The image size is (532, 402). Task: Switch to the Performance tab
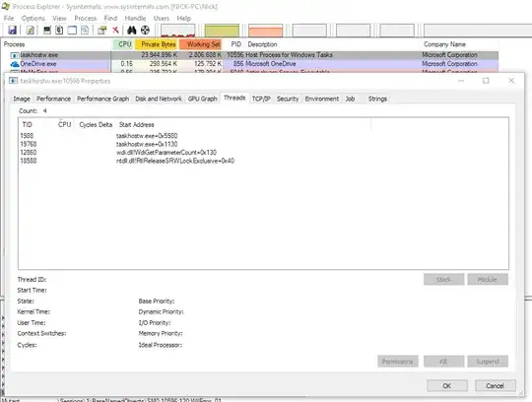pyautogui.click(x=53, y=99)
